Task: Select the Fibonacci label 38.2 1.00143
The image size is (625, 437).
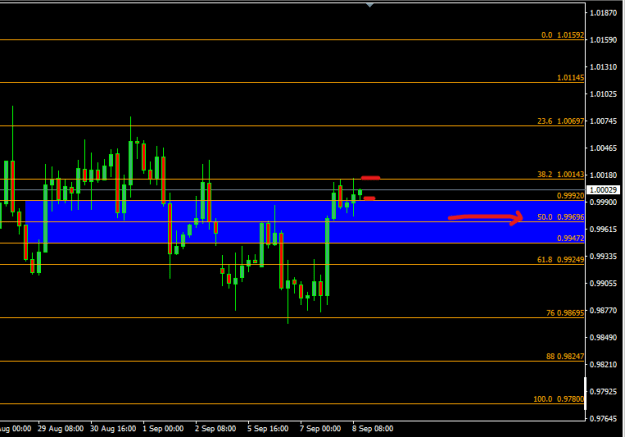Action: point(560,174)
